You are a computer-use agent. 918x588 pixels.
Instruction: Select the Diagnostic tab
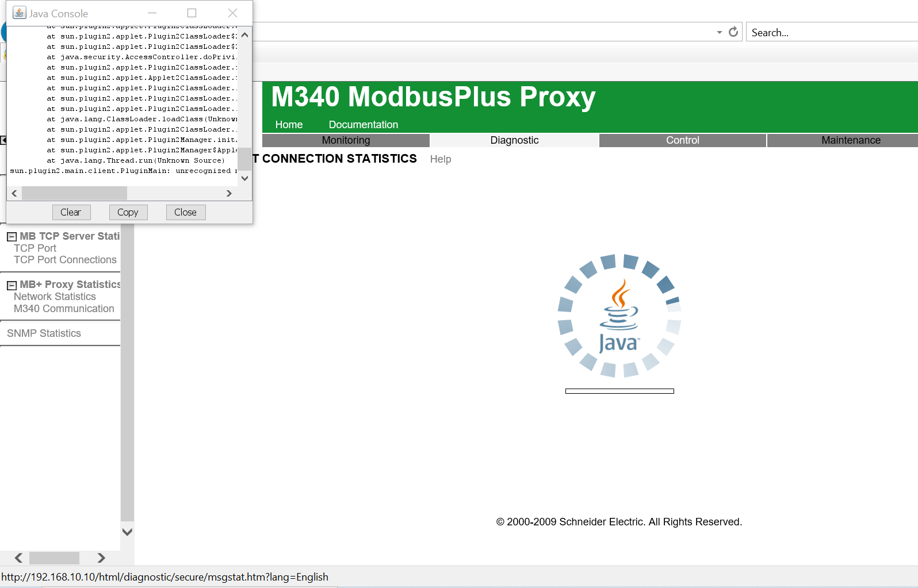514,140
